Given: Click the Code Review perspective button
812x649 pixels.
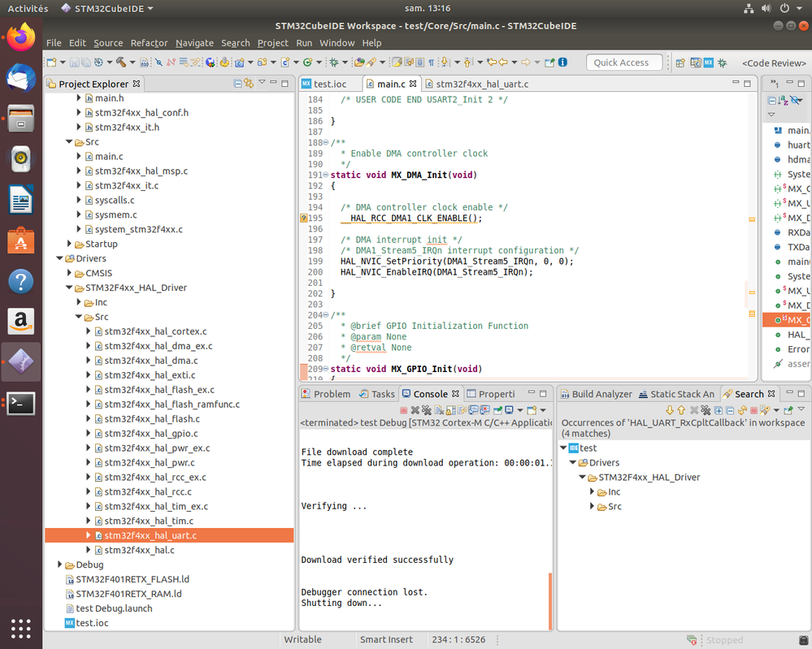Looking at the screenshot, I should [x=772, y=63].
